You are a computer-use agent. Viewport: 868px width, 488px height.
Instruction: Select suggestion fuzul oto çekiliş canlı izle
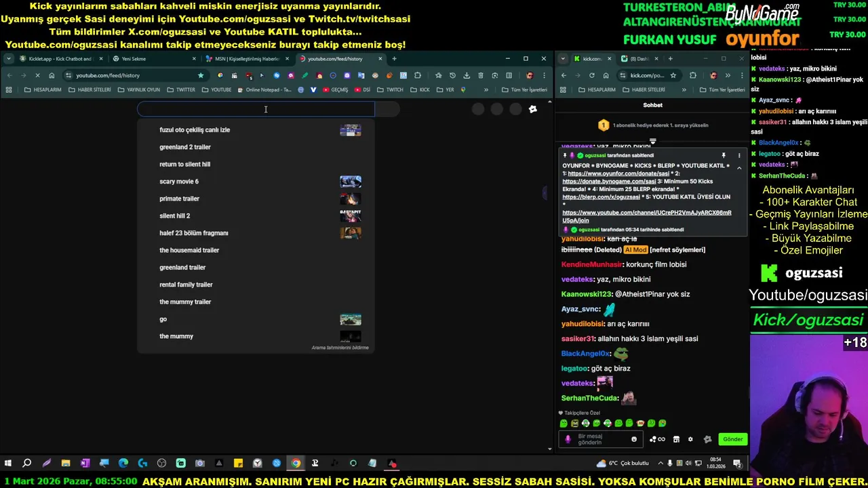(x=256, y=129)
